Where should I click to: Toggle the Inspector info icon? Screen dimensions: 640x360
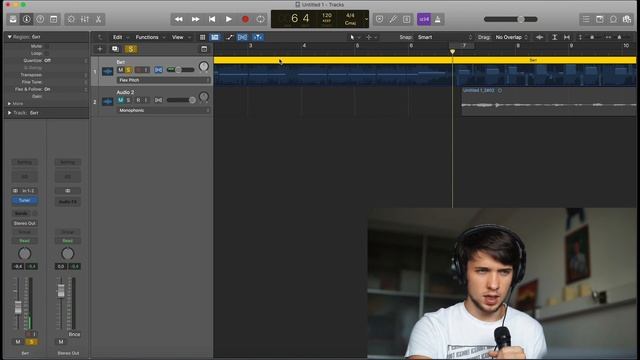[x=27, y=19]
